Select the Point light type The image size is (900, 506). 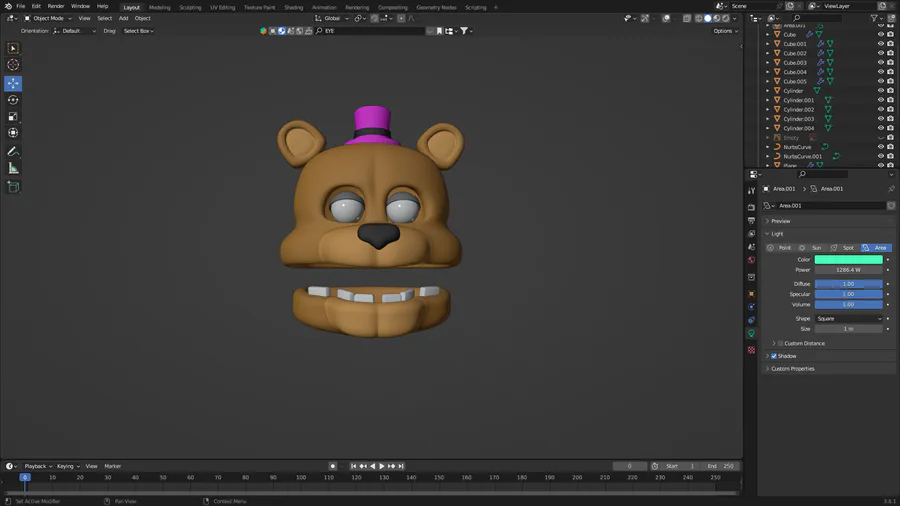click(780, 248)
